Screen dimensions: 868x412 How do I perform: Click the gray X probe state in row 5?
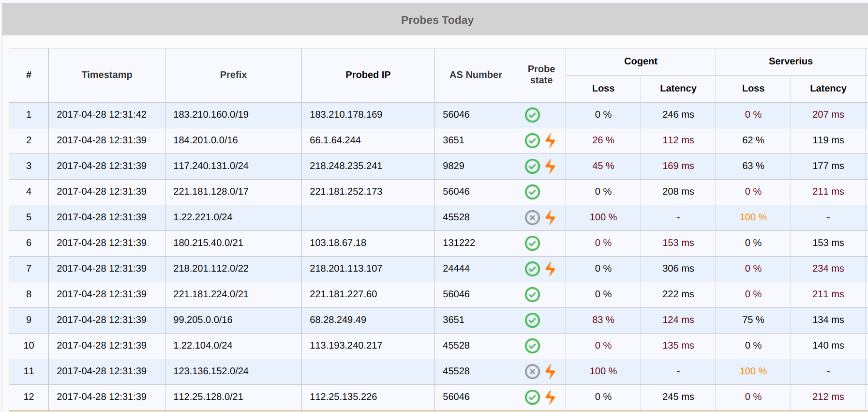[x=532, y=217]
